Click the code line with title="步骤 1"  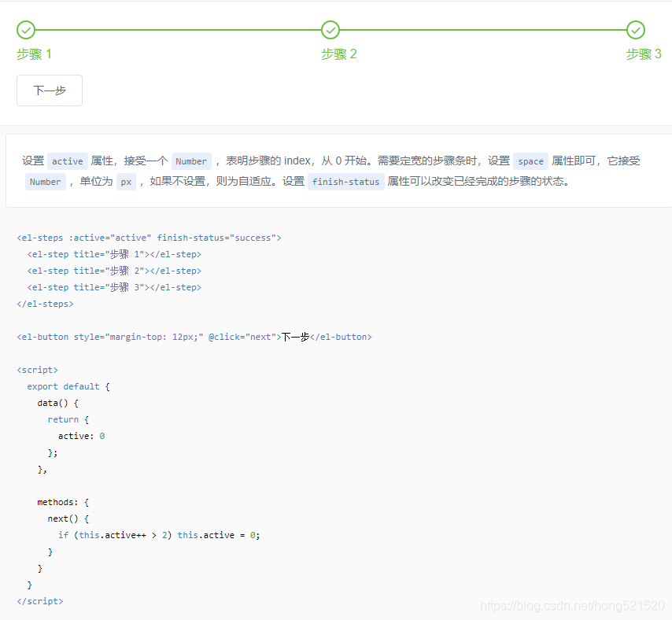(x=114, y=254)
